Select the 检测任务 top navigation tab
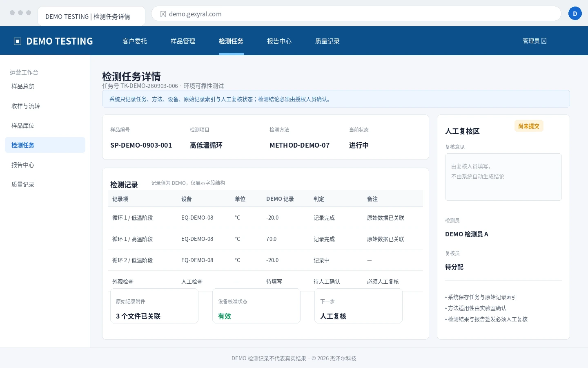This screenshot has width=588, height=368. coord(231,41)
